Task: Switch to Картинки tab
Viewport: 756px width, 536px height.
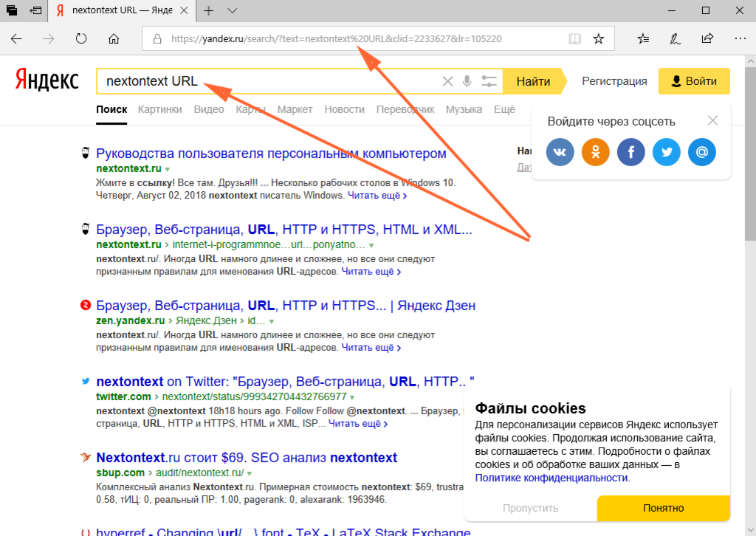Action: coord(160,109)
